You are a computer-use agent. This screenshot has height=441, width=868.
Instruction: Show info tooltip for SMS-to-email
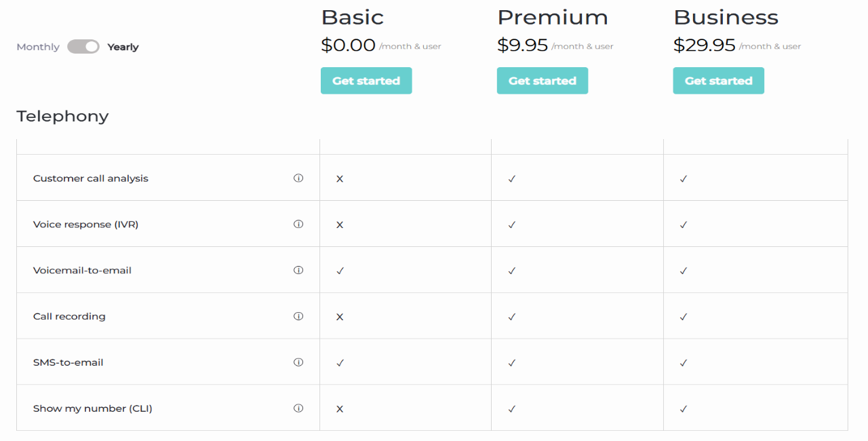click(298, 362)
